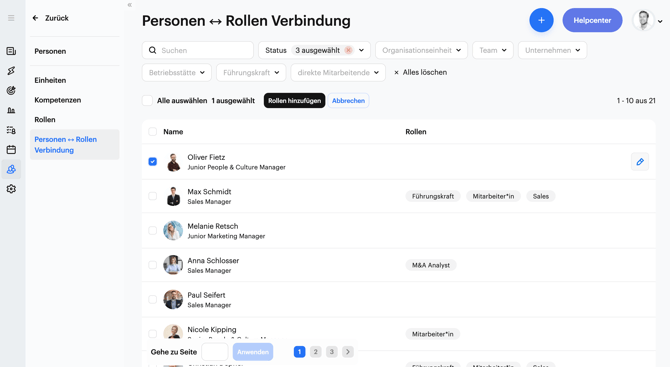
Task: Open the calendar sidebar icon
Action: coord(11,150)
